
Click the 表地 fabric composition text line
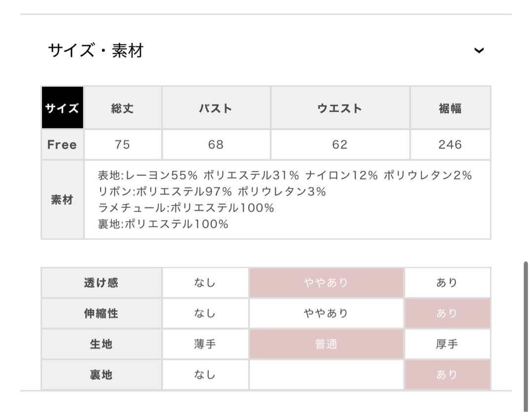click(285, 175)
